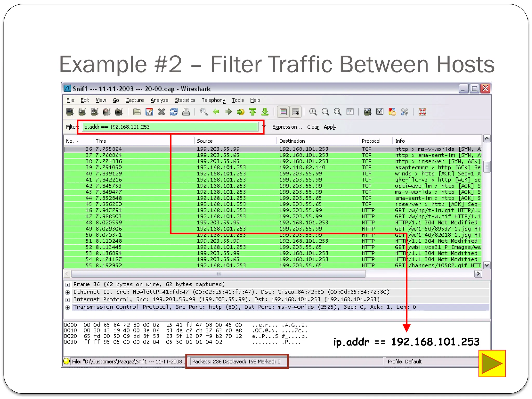Open the Capture menu
The width and height of the screenshot is (532, 399).
(135, 100)
